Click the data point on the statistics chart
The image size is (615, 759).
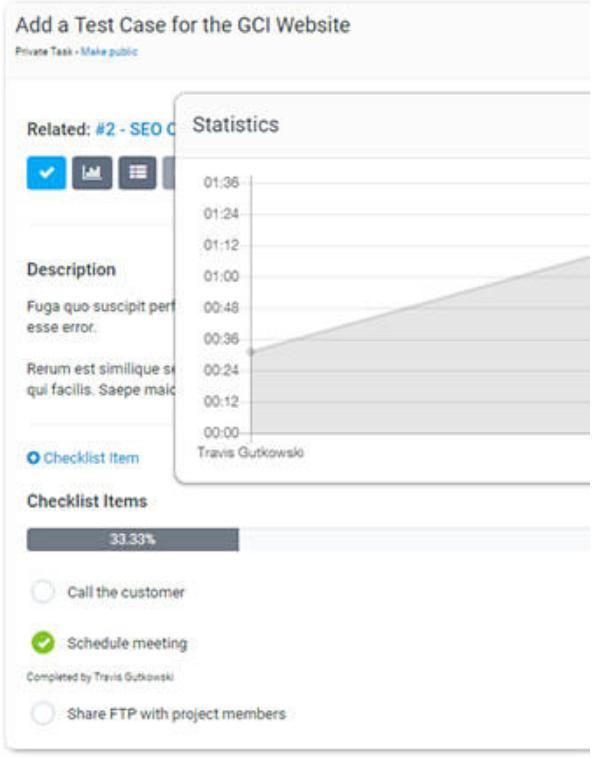[x=251, y=351]
